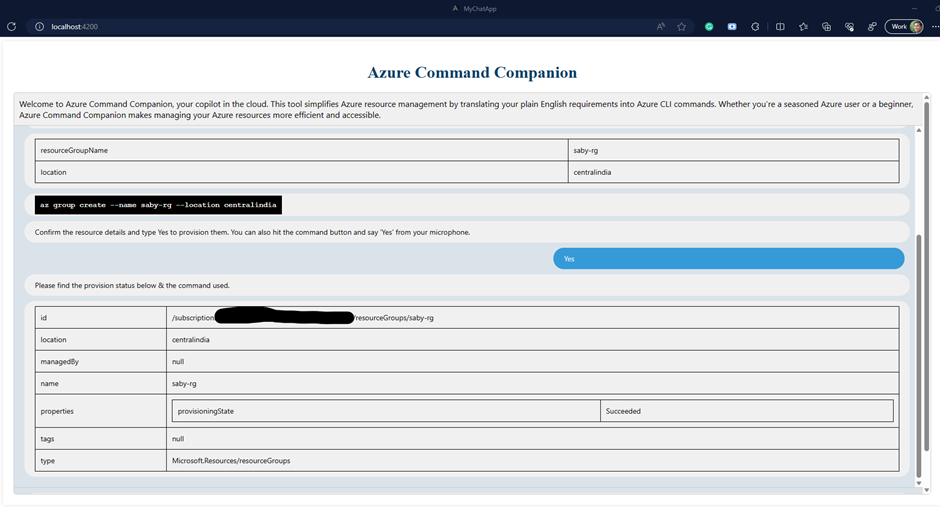Click the blue Yes message bubble
Image resolution: width=940 pixels, height=507 pixels.
(728, 258)
